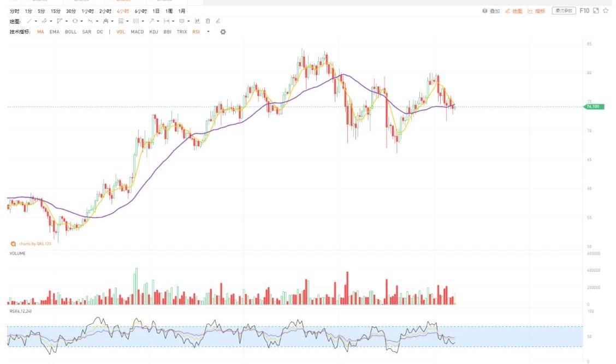
Task: Click the charts by QKL123 watermark link
Action: pos(32,244)
